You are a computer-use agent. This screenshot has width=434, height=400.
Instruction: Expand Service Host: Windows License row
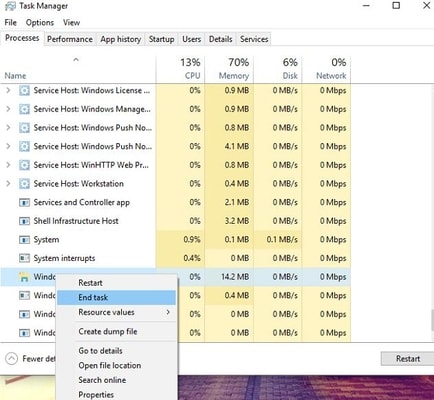coord(8,90)
